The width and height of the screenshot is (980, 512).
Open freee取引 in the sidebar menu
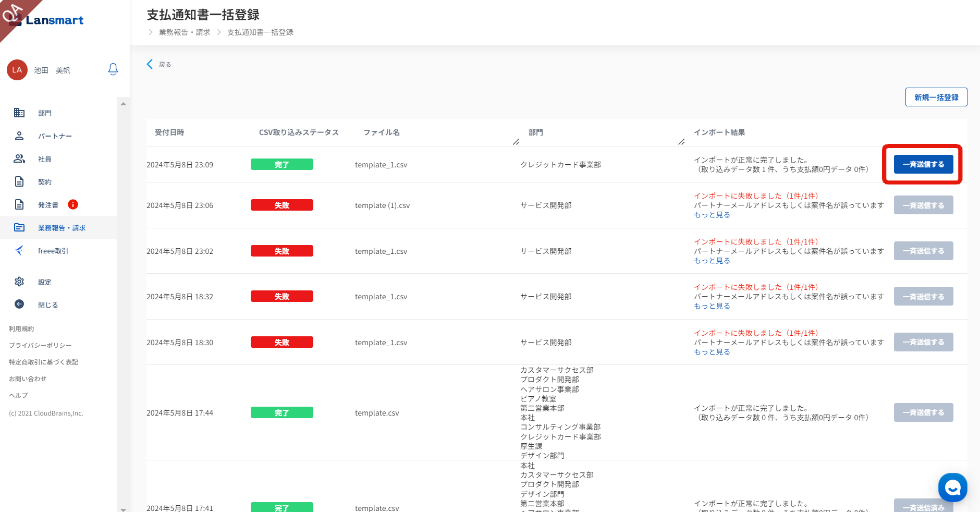point(53,251)
